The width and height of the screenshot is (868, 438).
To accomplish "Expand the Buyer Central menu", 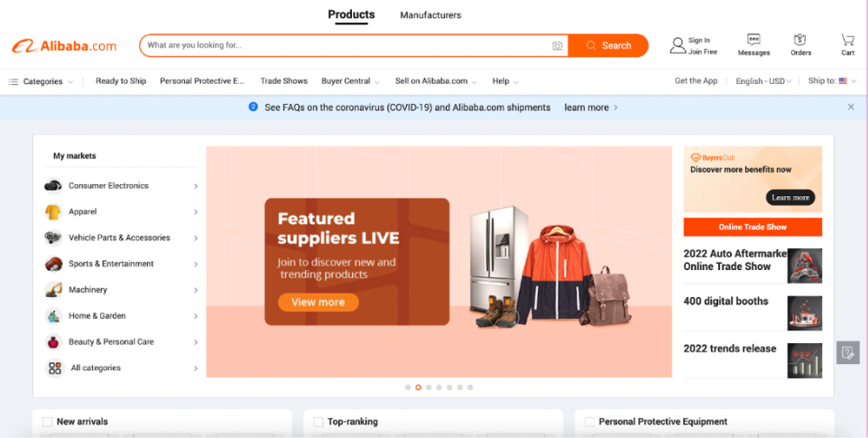I will click(350, 81).
